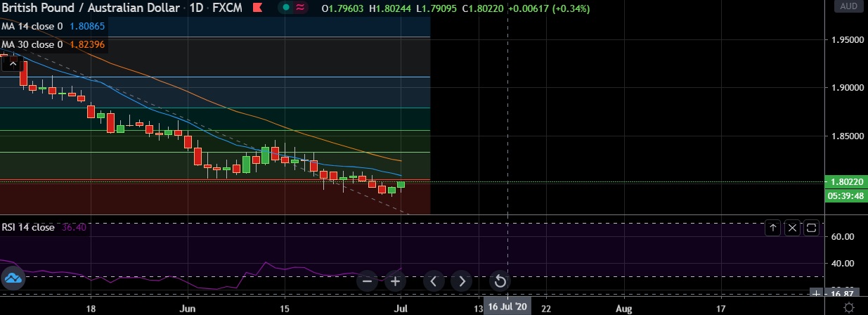
Task: Click the open value O1.79603 in header
Action: coord(342,8)
